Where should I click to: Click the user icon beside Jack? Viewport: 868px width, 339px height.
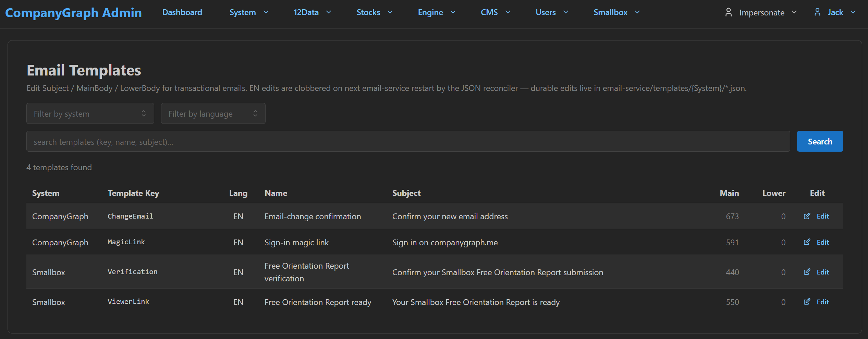pyautogui.click(x=817, y=12)
